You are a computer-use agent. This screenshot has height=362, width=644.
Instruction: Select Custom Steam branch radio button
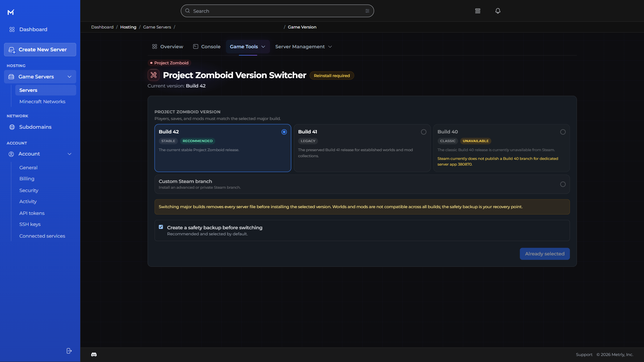[563, 184]
